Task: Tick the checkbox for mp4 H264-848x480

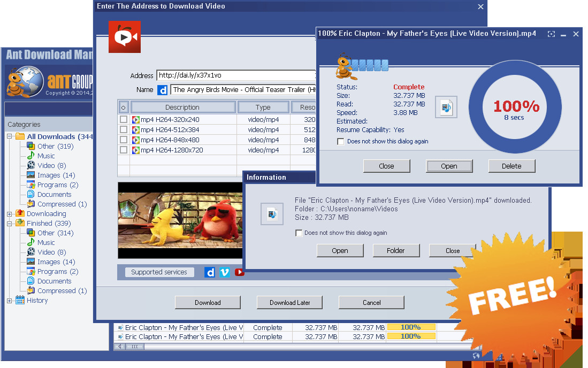Action: (x=124, y=140)
